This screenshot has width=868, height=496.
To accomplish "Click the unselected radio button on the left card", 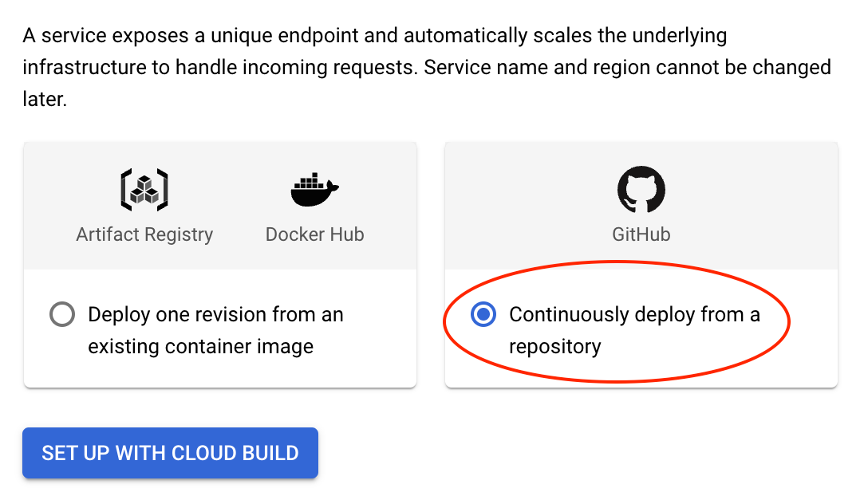I will tap(62, 314).
